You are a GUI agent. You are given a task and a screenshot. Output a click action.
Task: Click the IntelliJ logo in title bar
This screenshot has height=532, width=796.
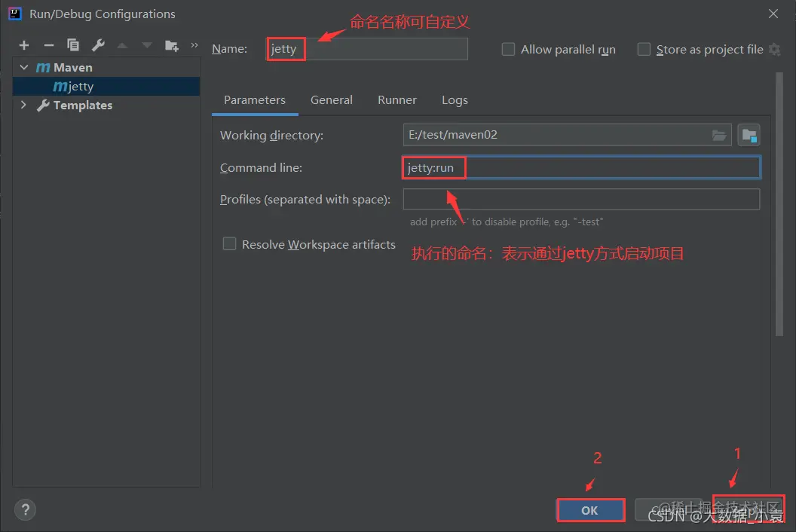[x=15, y=14]
